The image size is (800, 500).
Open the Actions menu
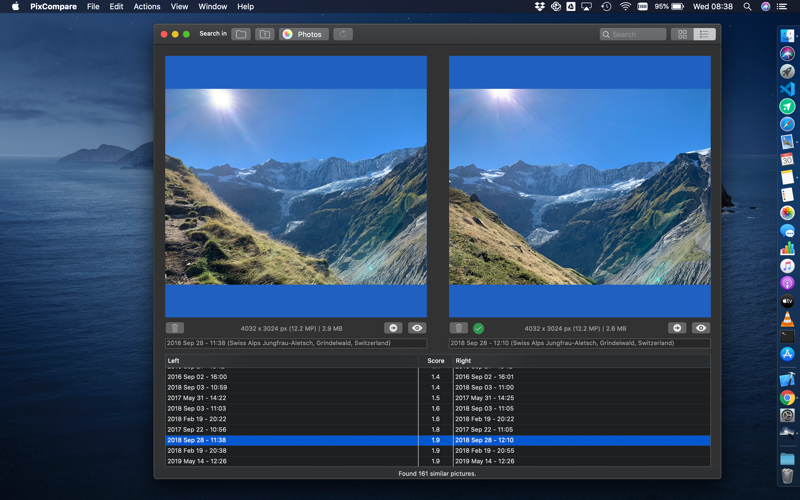tap(147, 7)
